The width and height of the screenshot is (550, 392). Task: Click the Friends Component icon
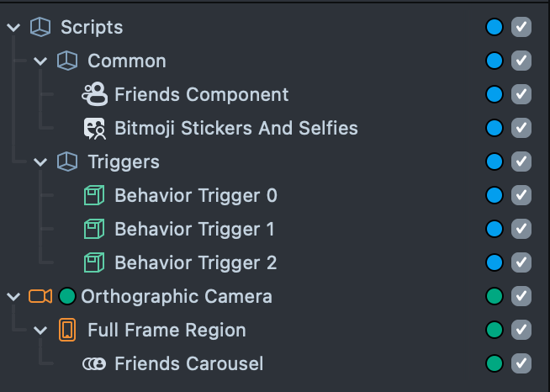coord(93,94)
